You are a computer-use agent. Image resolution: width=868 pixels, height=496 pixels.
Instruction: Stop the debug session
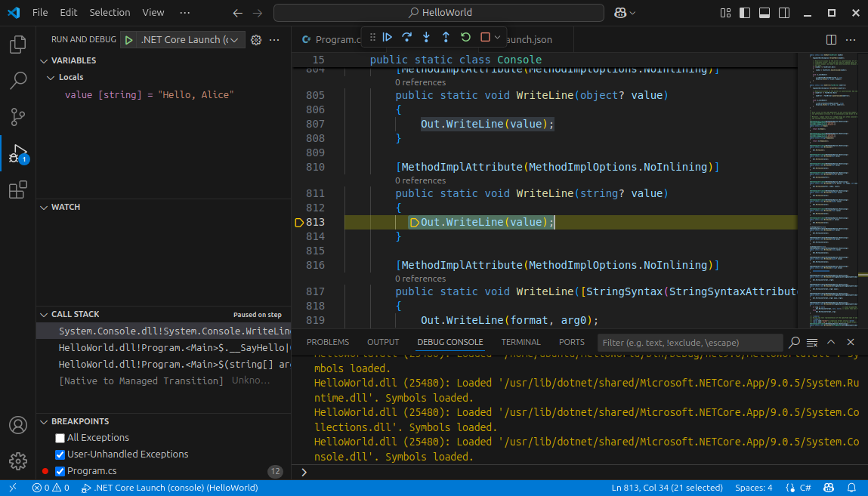[486, 37]
